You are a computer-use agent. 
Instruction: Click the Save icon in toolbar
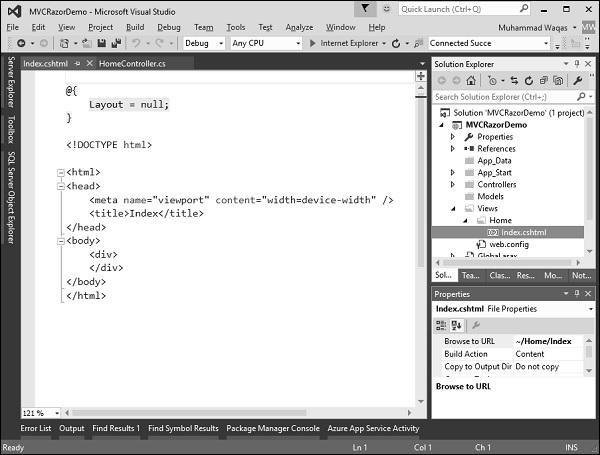(101, 43)
